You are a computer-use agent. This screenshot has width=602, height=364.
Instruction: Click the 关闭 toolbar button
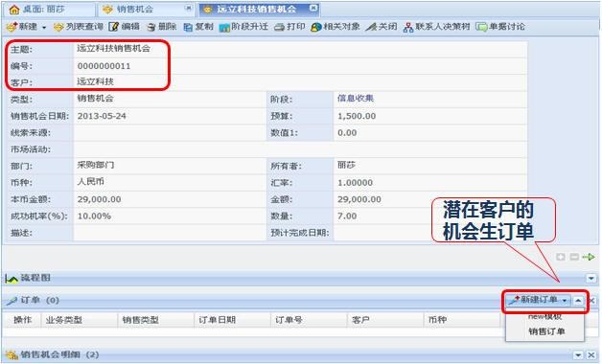(x=382, y=27)
